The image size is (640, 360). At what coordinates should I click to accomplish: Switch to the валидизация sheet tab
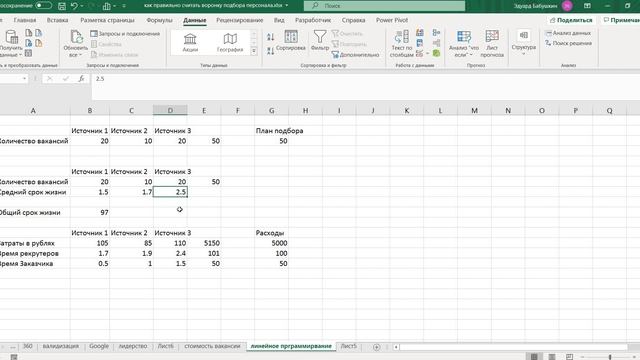pos(60,346)
